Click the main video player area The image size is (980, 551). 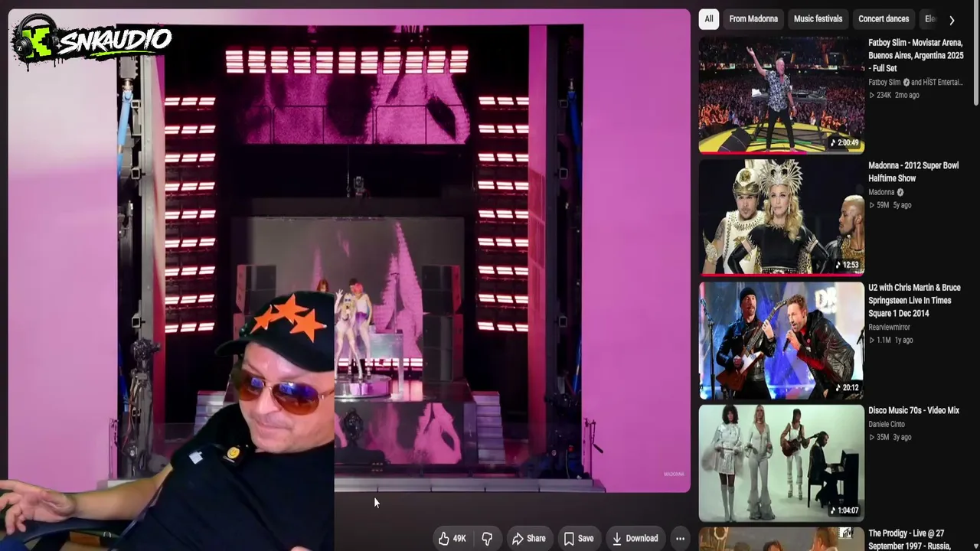pos(349,250)
